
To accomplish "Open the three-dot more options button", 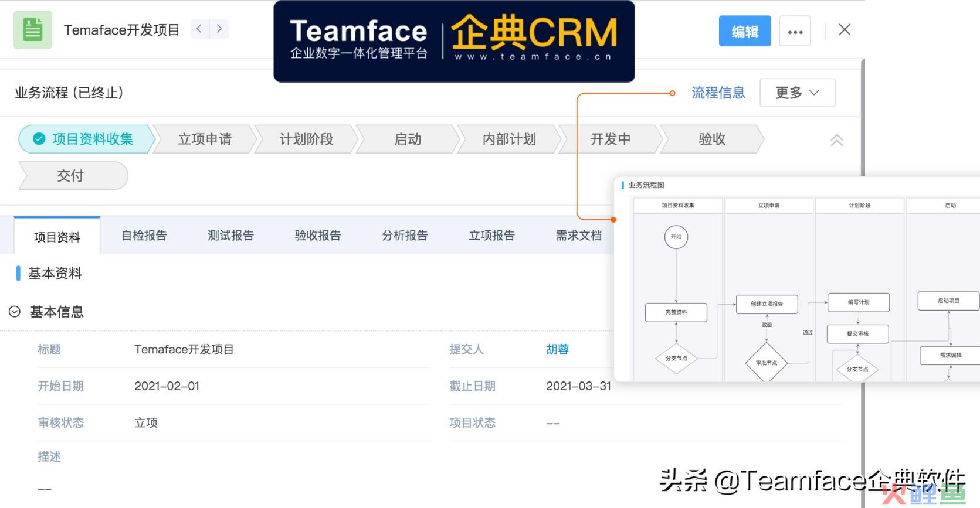I will coord(795,31).
